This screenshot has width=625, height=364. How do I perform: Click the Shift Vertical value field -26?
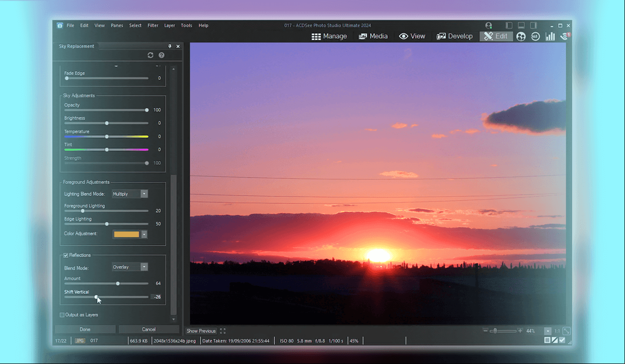156,297
